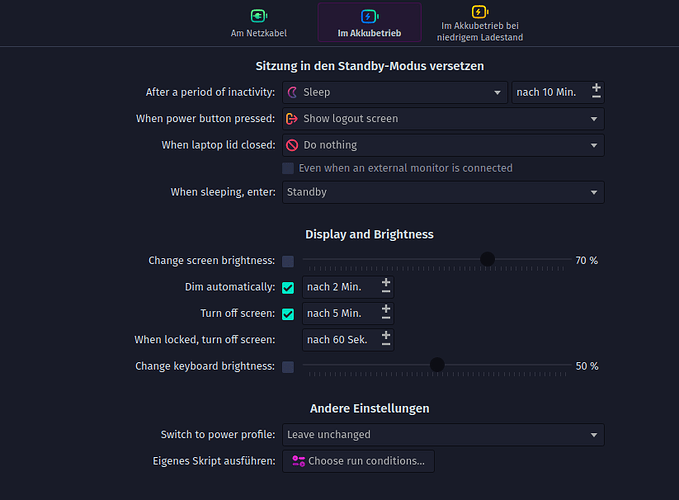Viewport: 679px width, 500px height.
Task: Click the Do nothing prohibited icon
Action: click(293, 145)
